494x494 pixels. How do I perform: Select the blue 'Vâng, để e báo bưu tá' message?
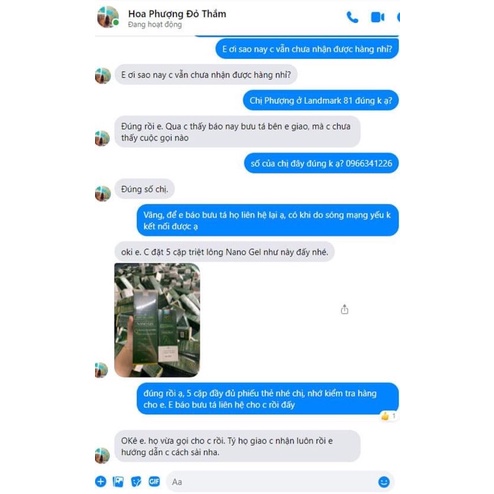268,220
